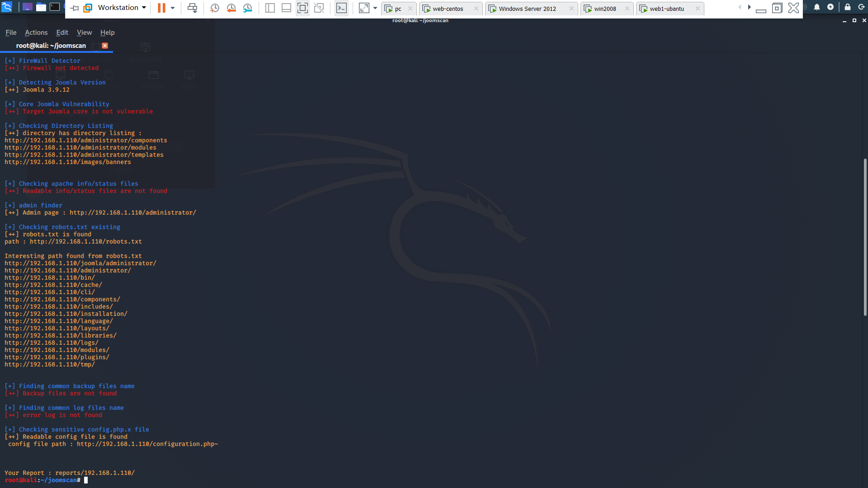Click 'Firewall not detected' result line
This screenshot has width=868, height=488.
click(x=61, y=68)
